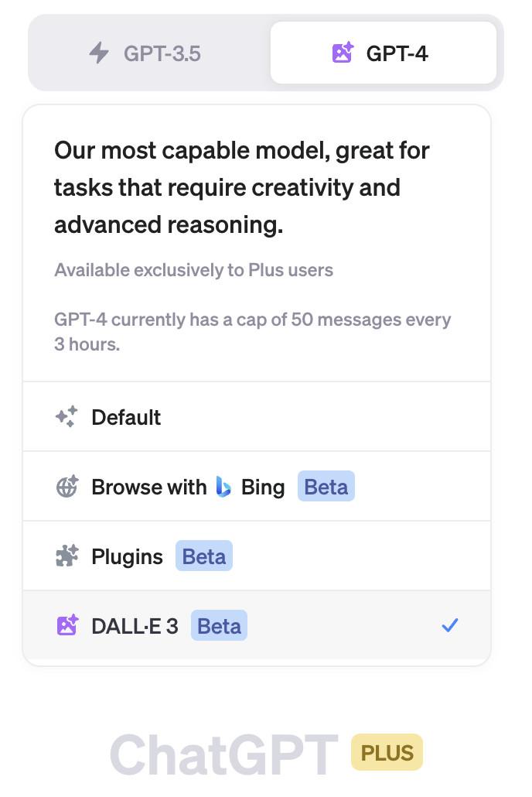This screenshot has width=532, height=797.
Task: Choose the Default mode option
Action: (257, 417)
